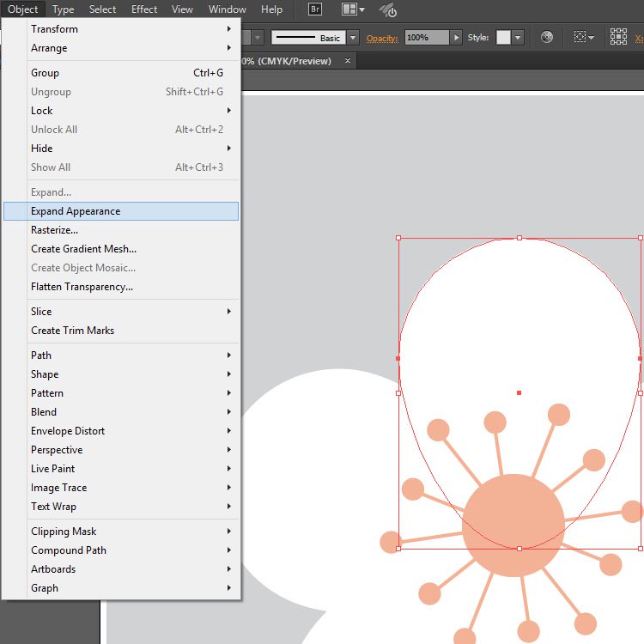Click the Transform reference point grid icon
The width and height of the screenshot is (644, 644).
tap(618, 37)
